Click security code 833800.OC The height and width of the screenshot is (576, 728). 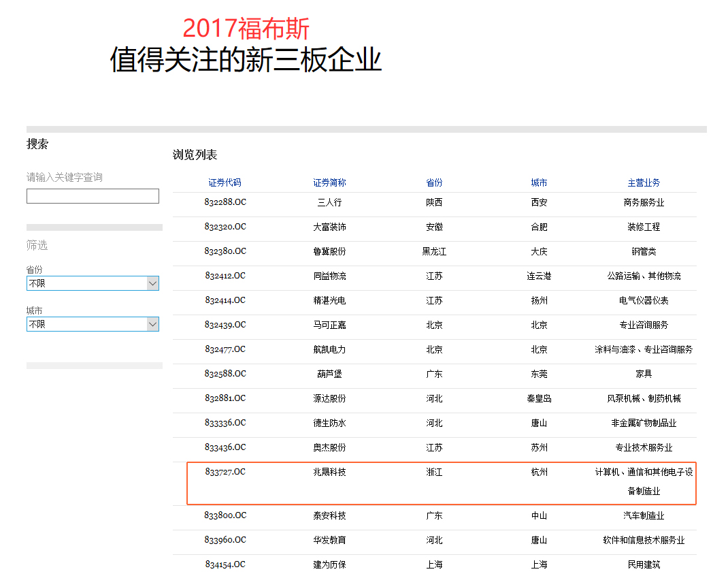(225, 515)
